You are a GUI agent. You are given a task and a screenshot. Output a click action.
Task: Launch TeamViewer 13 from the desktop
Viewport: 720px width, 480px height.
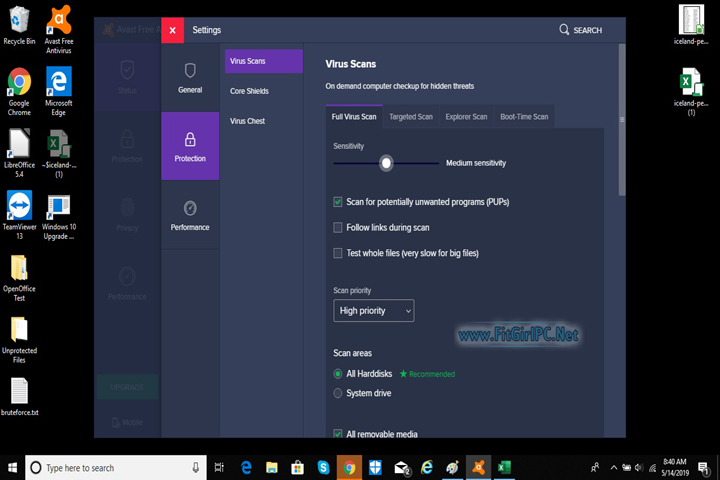coord(19,205)
